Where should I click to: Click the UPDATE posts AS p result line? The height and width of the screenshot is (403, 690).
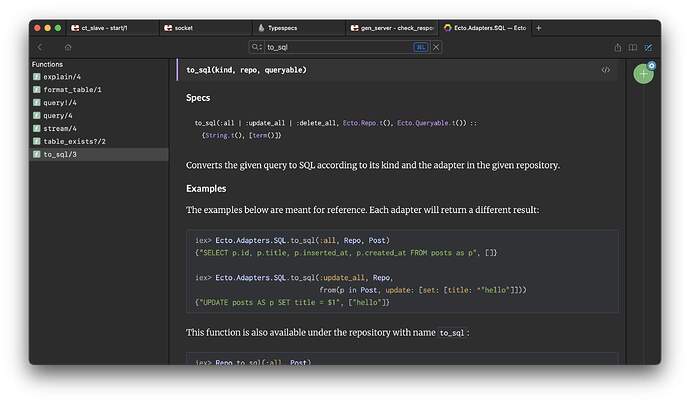pos(292,303)
